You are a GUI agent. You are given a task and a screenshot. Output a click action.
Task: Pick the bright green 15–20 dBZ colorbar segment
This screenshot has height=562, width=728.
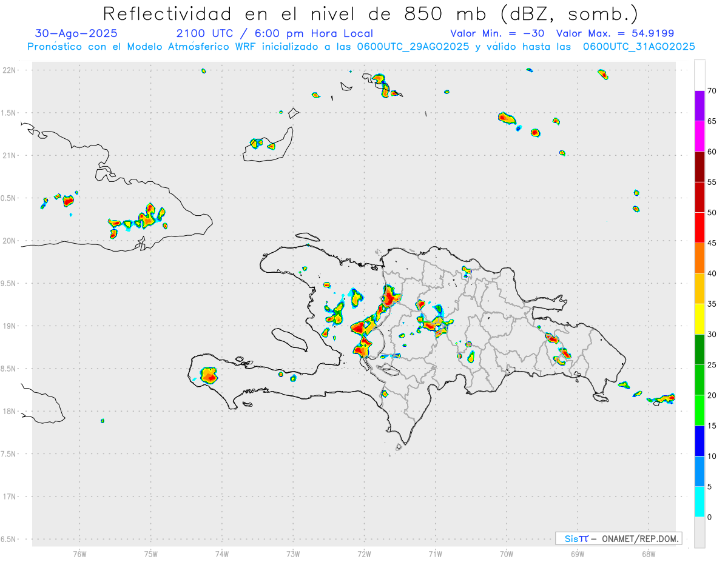click(x=699, y=410)
